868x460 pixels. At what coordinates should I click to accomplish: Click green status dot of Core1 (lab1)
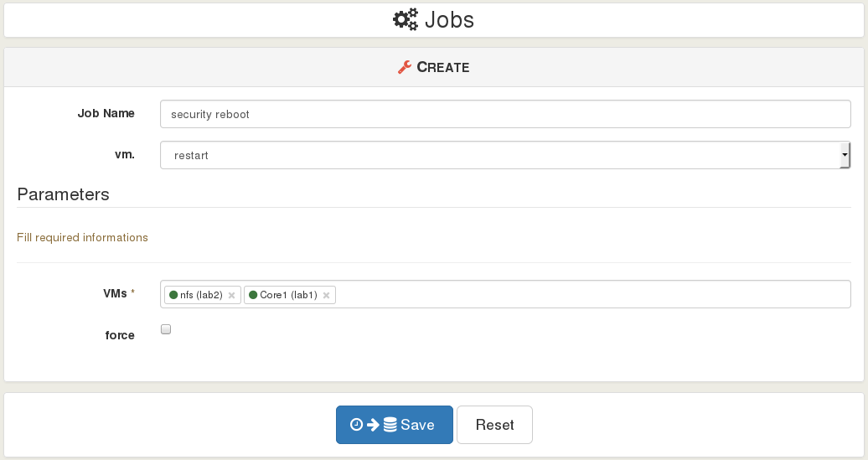pyautogui.click(x=253, y=295)
